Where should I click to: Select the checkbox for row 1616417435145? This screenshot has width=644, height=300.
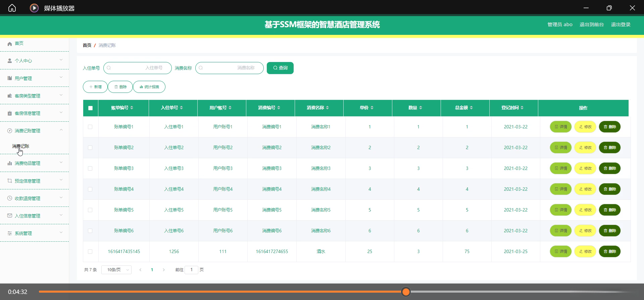pos(90,251)
